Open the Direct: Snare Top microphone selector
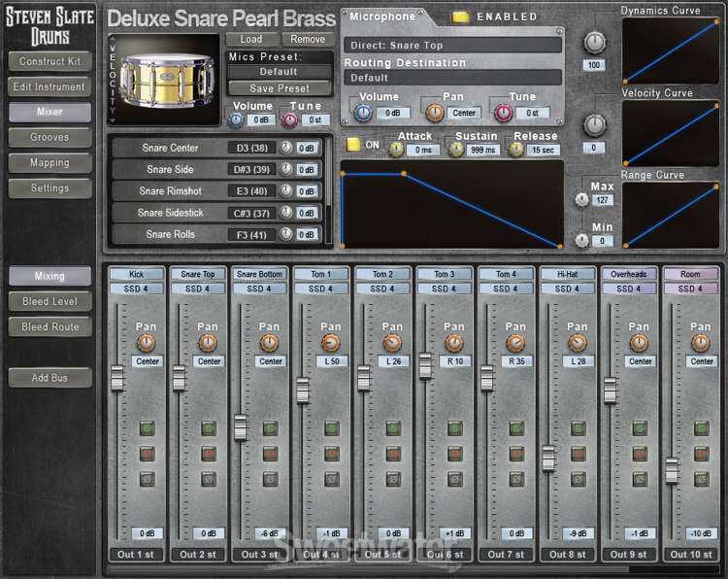Screen dimensions: 728x579 (x=452, y=46)
